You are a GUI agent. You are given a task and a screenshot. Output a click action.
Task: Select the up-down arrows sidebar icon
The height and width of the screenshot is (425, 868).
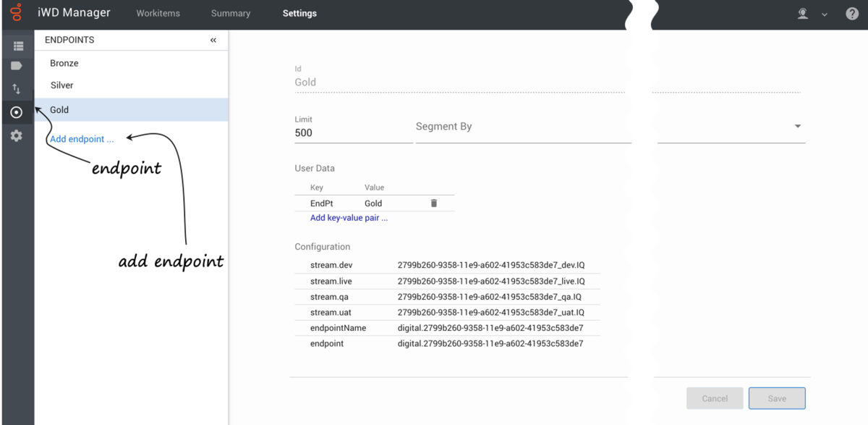point(17,89)
